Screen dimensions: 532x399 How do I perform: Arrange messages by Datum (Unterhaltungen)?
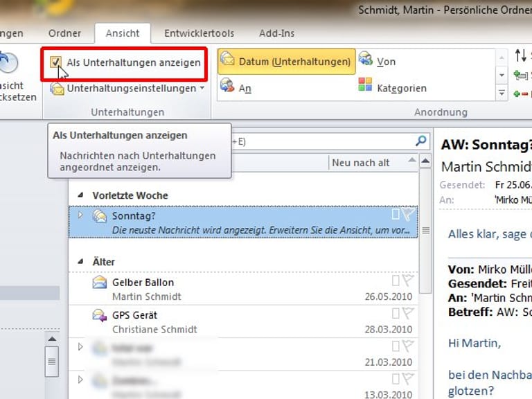click(286, 62)
